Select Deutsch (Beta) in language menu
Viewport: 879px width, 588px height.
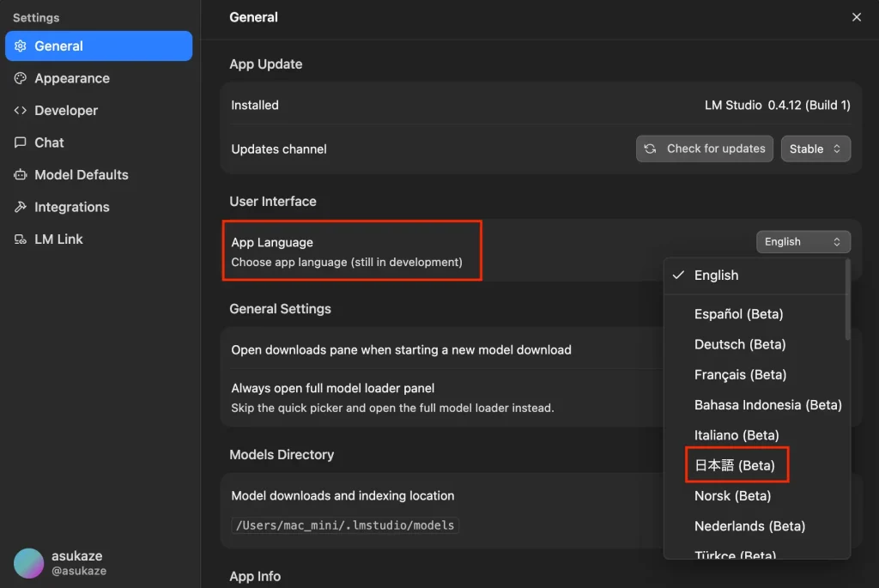pos(739,344)
